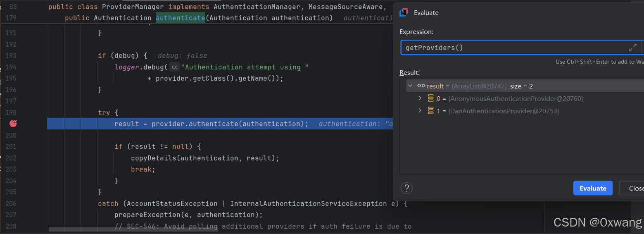Click the horizontal scrollbar of the editor

(x=133, y=229)
